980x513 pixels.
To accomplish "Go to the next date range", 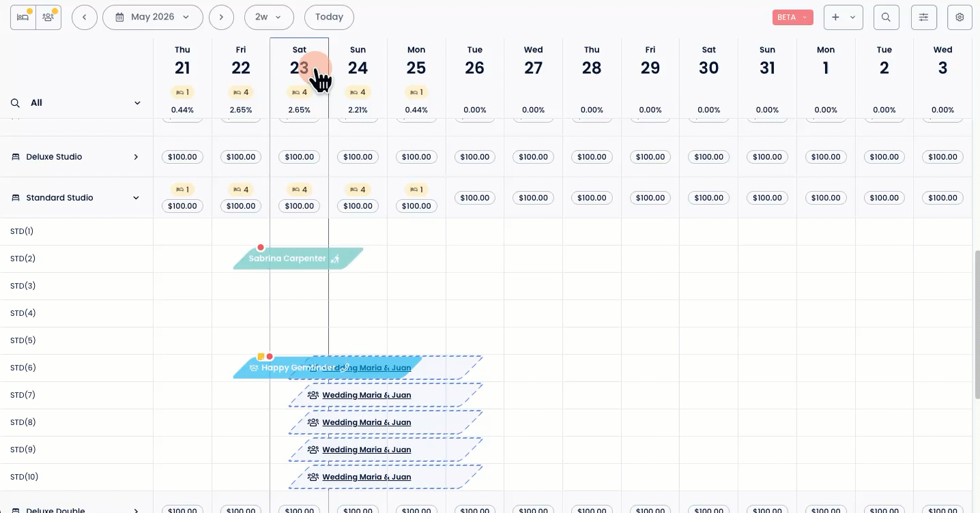I will (221, 17).
